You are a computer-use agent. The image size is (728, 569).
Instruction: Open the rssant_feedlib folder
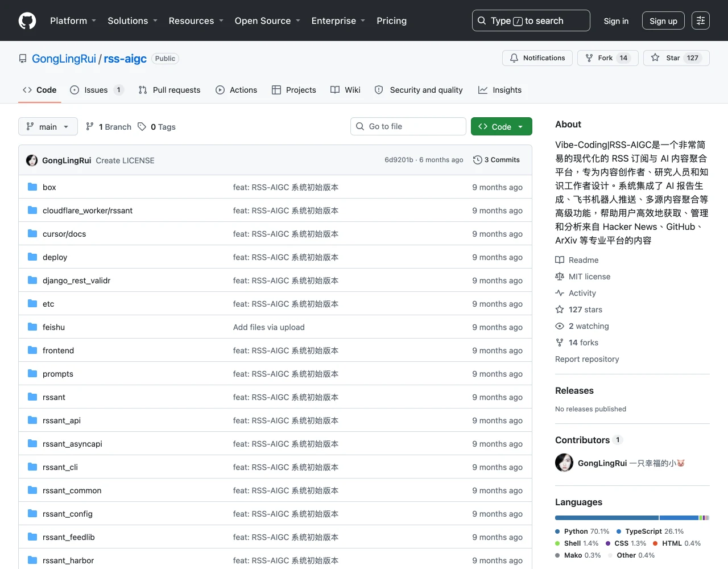point(69,537)
